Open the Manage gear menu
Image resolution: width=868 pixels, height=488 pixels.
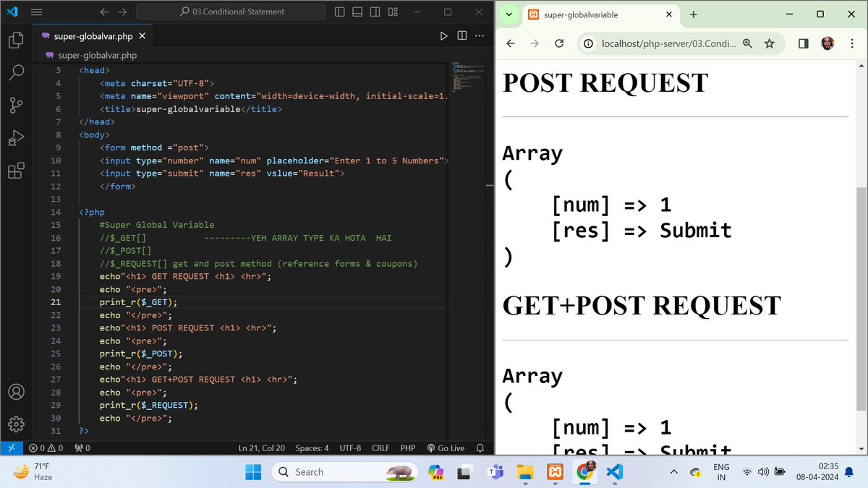(x=16, y=424)
